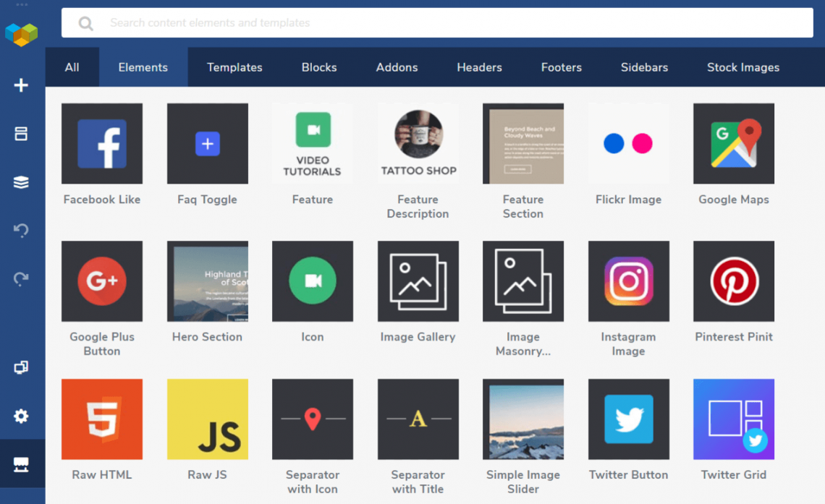The height and width of the screenshot is (504, 825).
Task: Open the Tree View layers icon
Action: click(22, 182)
